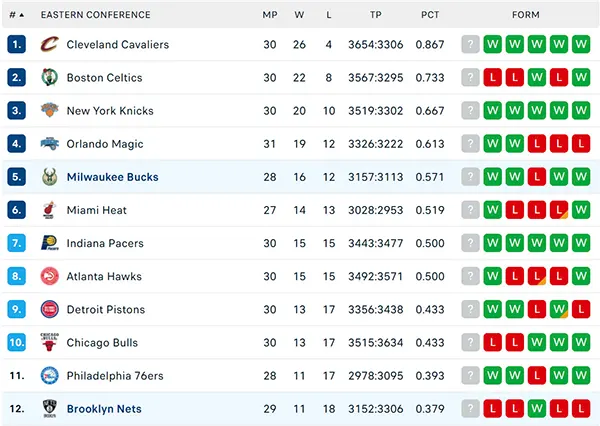Click the Brooklyn Nets shield logo
Viewport: 600px width, 426px height.
tap(50, 408)
